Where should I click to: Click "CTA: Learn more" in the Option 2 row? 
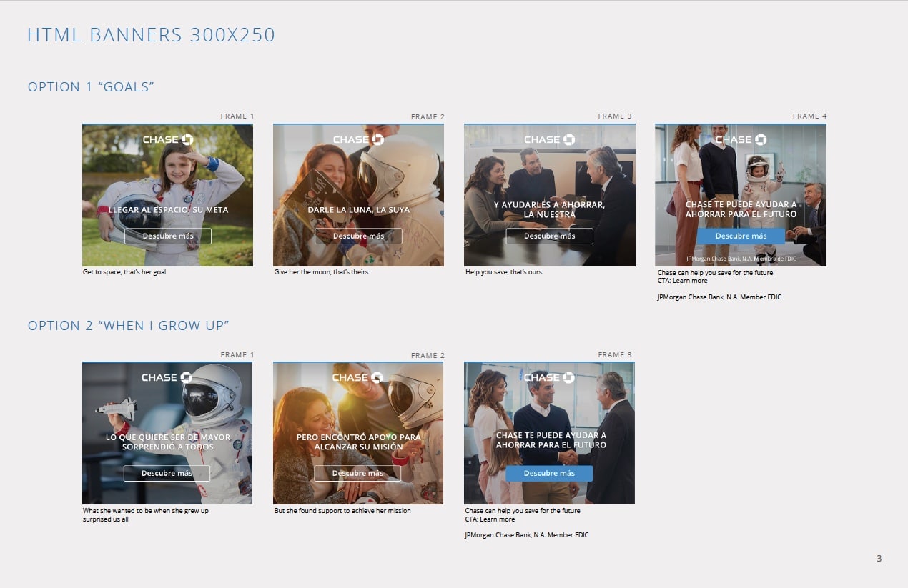pyautogui.click(x=490, y=519)
